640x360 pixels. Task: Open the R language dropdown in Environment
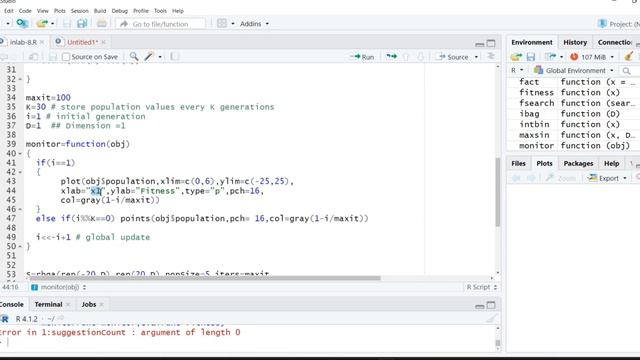click(517, 70)
